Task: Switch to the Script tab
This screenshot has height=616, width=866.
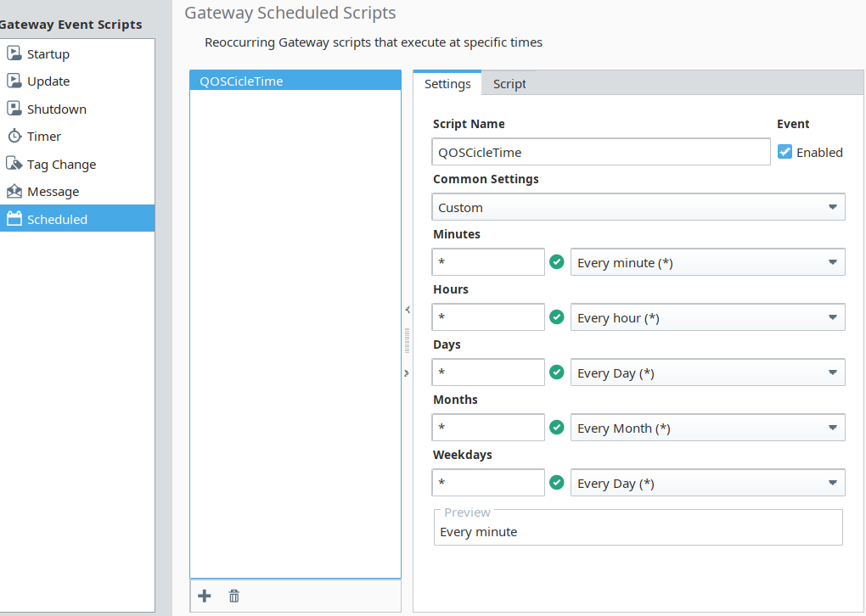Action: point(509,83)
